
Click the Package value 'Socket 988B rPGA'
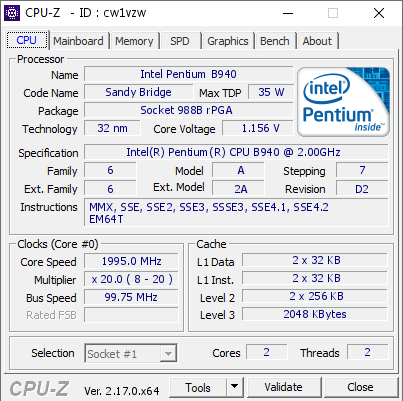point(189,110)
